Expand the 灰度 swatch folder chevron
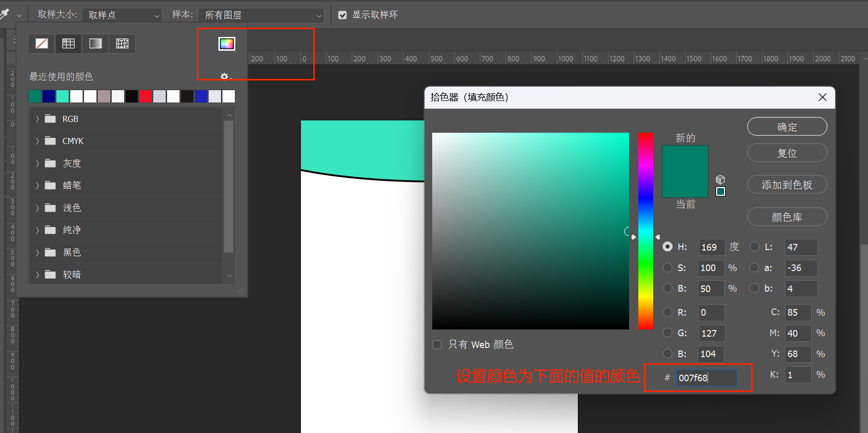This screenshot has width=868, height=433. click(37, 163)
